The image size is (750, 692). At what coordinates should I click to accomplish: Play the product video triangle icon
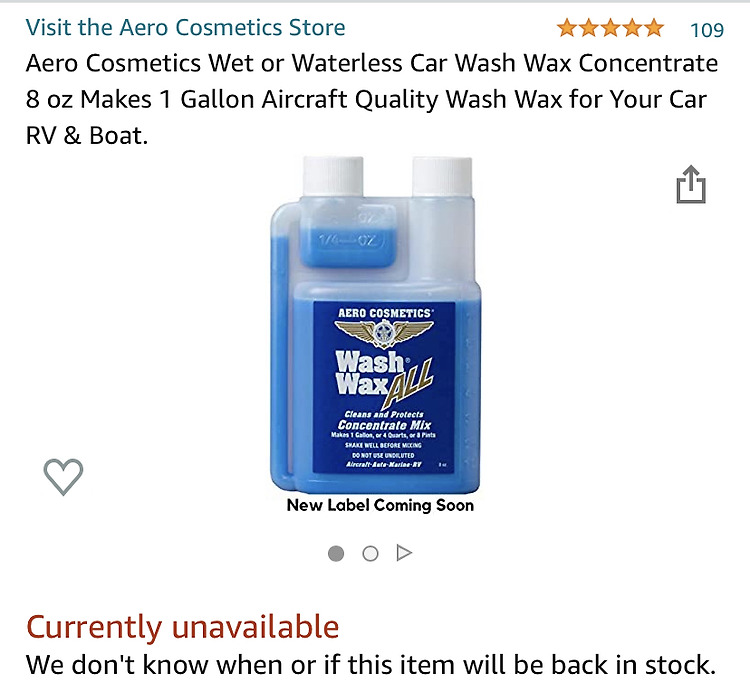[404, 553]
